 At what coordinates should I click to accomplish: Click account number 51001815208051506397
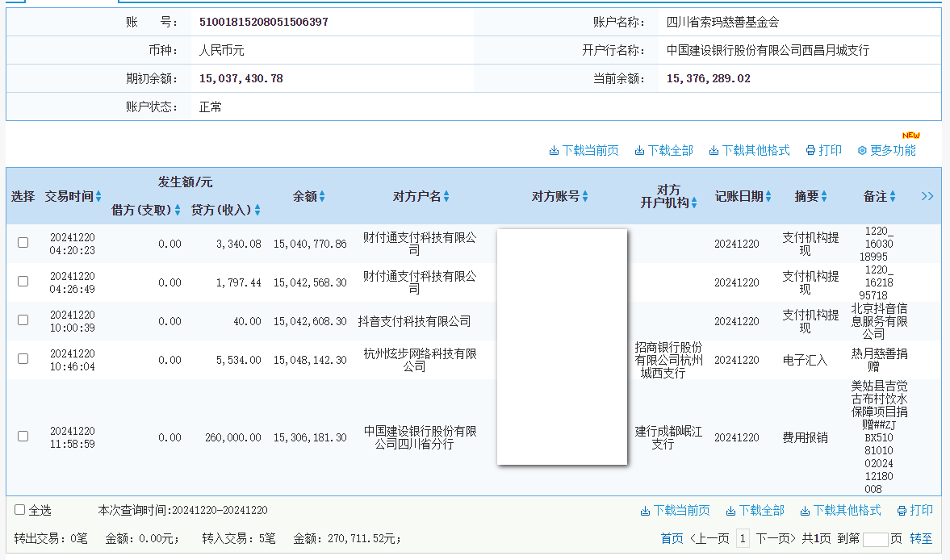point(264,23)
